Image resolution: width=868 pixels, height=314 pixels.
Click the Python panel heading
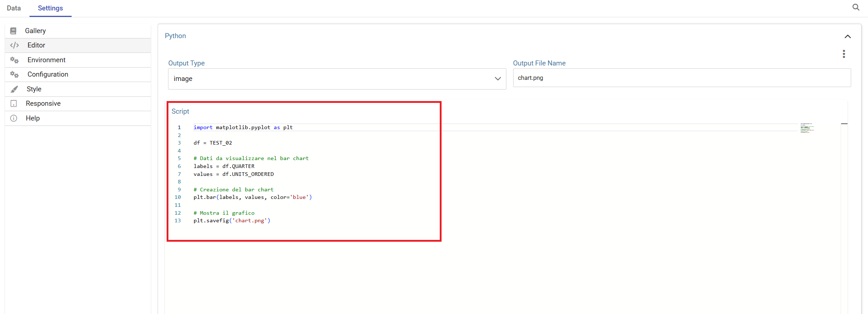(175, 36)
